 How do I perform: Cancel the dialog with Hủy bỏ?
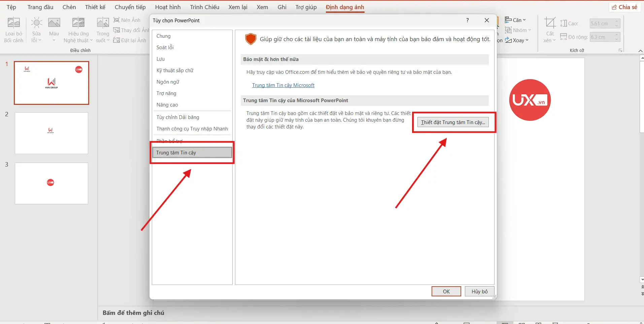click(479, 291)
